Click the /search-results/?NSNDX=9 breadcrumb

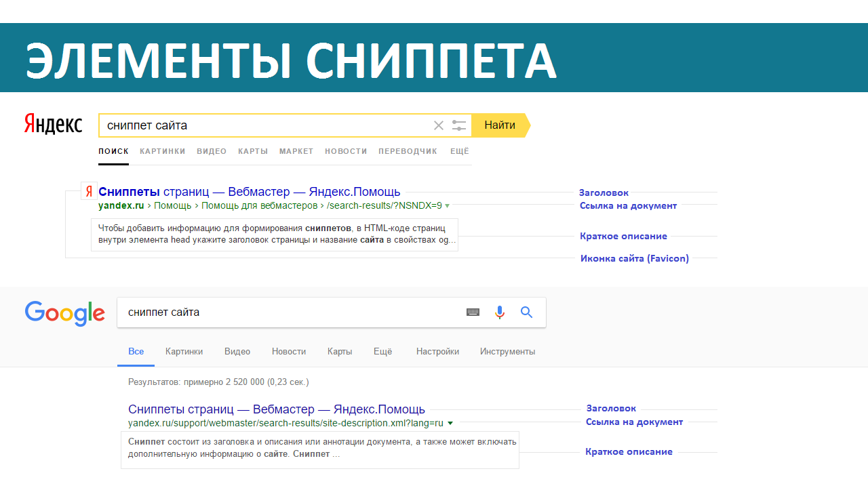pyautogui.click(x=384, y=205)
